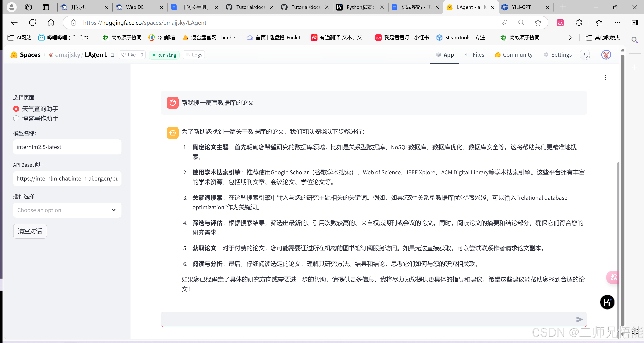Image resolution: width=644 pixels, height=343 pixels.
Task: Select the 博客写作助手 radio button
Action: 16,118
